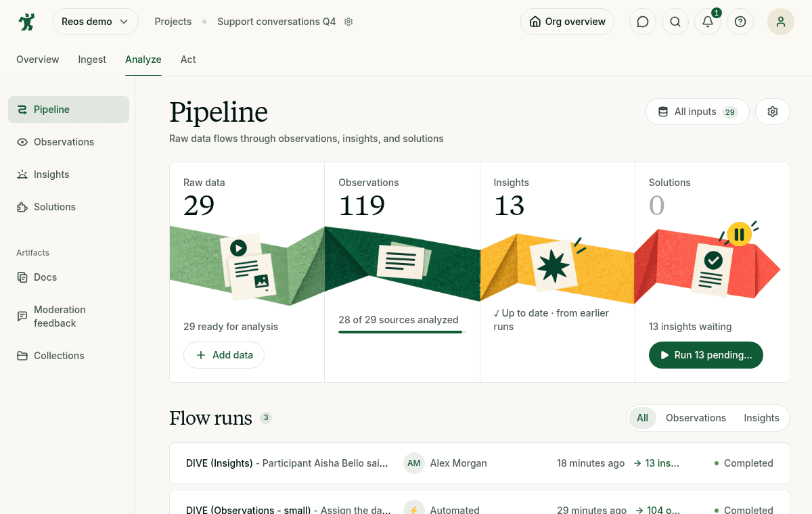
Task: Open pipeline settings gear button
Action: click(773, 112)
